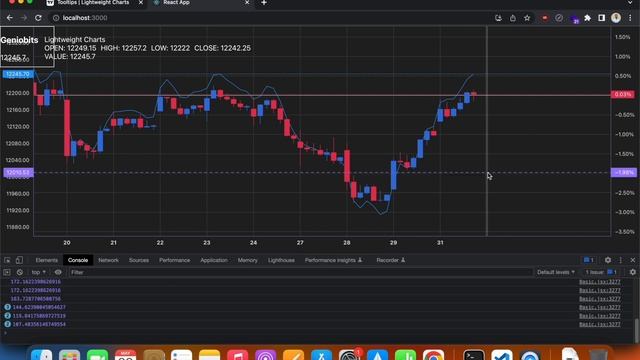Click the 107.48 console log value
Image resolution: width=640 pixels, height=360 pixels.
pyautogui.click(x=39, y=324)
